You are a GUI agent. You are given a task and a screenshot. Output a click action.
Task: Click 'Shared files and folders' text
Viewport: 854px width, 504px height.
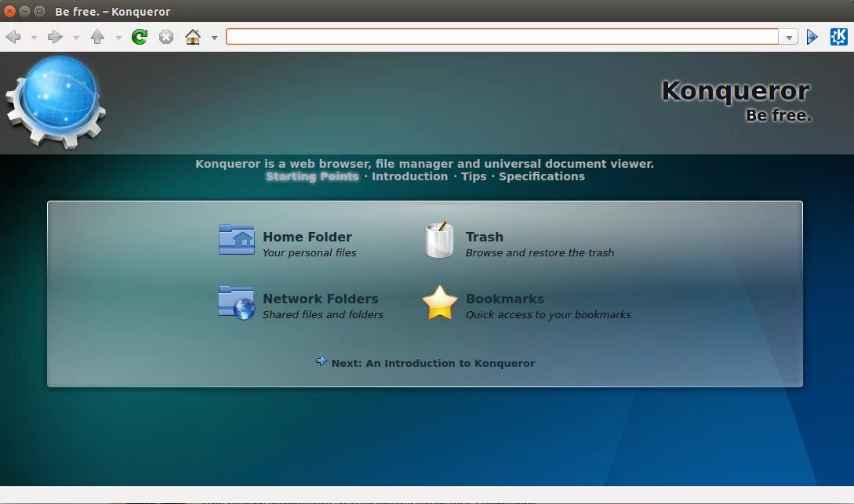323,314
